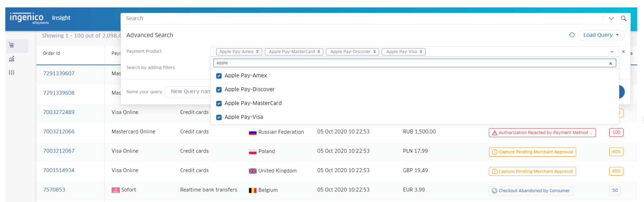Click 'Search by adding filters' label
This screenshot has height=202, width=644.
151,67
